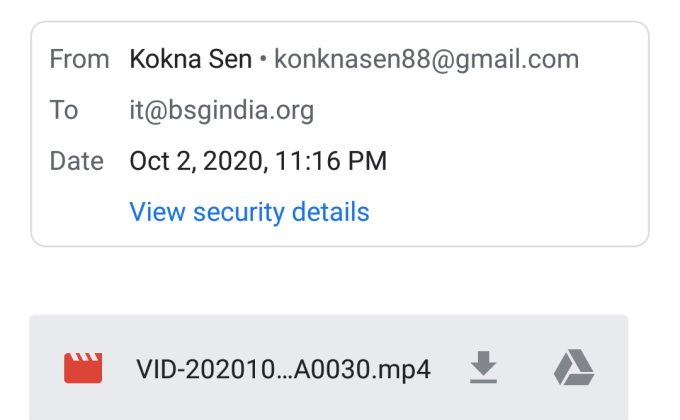Viewport: 680px width, 420px height.
Task: Click the sender name Kokna Sen
Action: click(x=190, y=59)
